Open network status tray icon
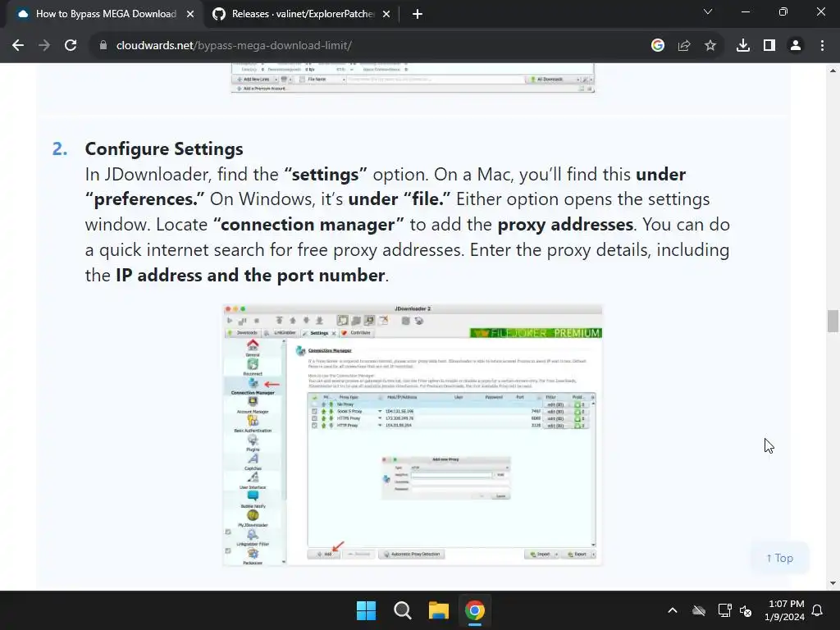This screenshot has width=840, height=630. click(724, 610)
